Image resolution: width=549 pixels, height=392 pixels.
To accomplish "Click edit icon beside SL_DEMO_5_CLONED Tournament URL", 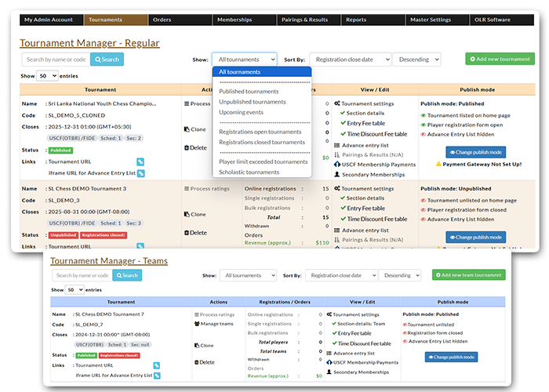I will coord(140,162).
